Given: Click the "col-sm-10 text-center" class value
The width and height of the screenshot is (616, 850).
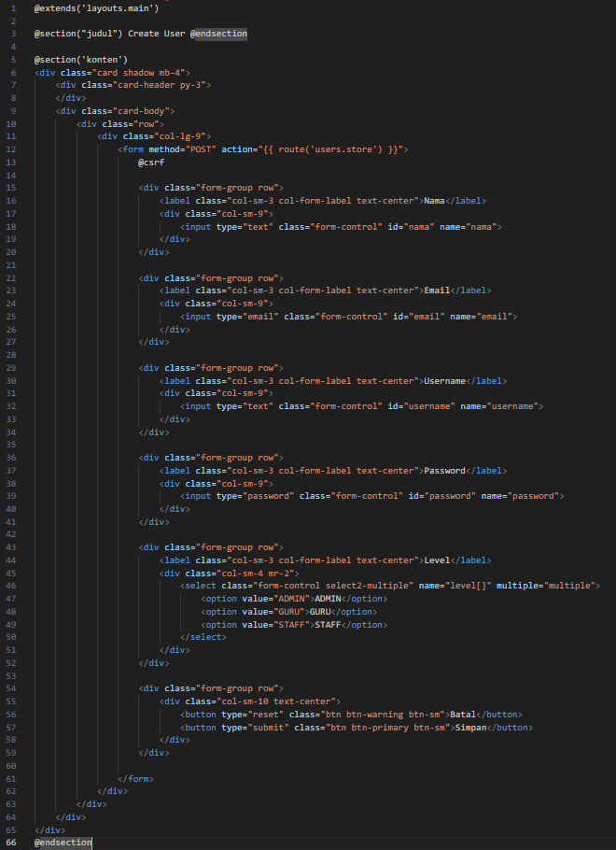Looking at the screenshot, I should pyautogui.click(x=278, y=701).
